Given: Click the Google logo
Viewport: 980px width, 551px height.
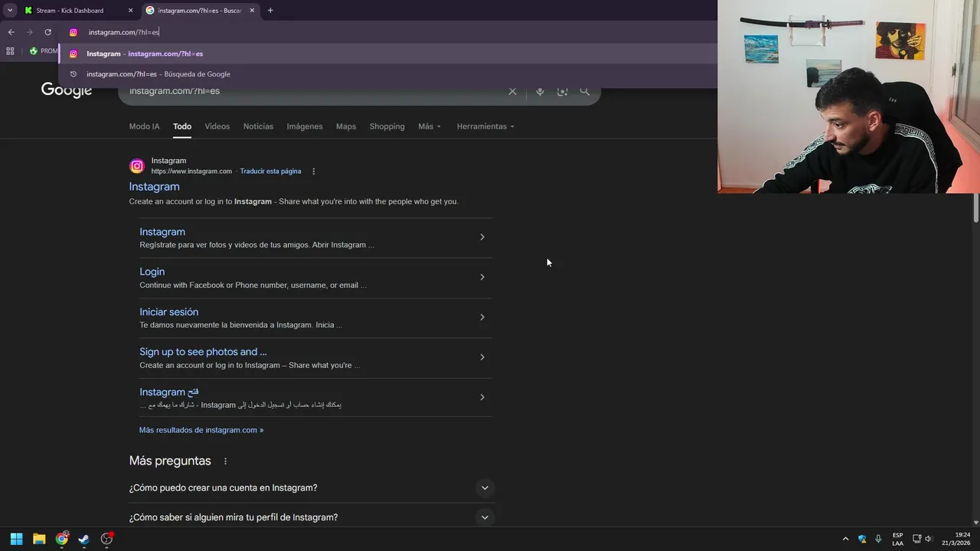Looking at the screenshot, I should click(x=67, y=90).
